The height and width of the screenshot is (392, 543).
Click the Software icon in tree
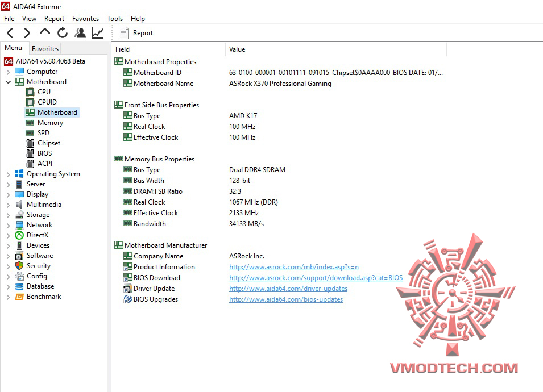tap(19, 256)
